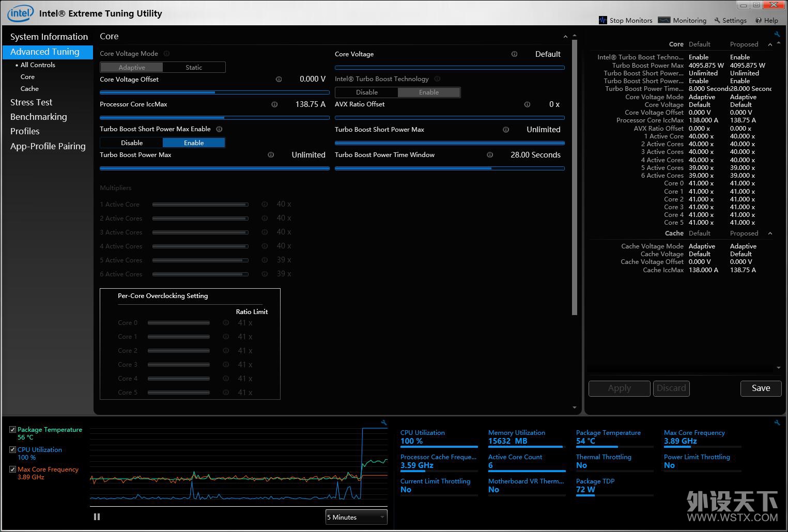Screen dimensions: 788x532
Task: Open wrench settings above the monitoring graph
Action: 384,423
